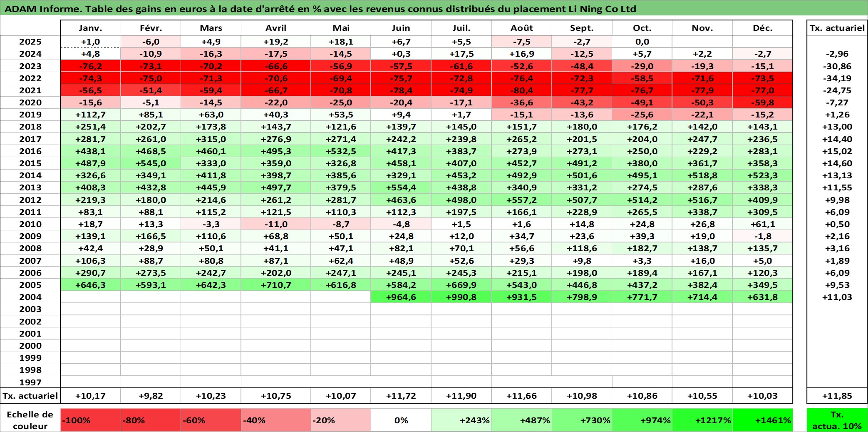Select the cell showing -1,8
The width and height of the screenshot is (868, 432).
coord(762,236)
